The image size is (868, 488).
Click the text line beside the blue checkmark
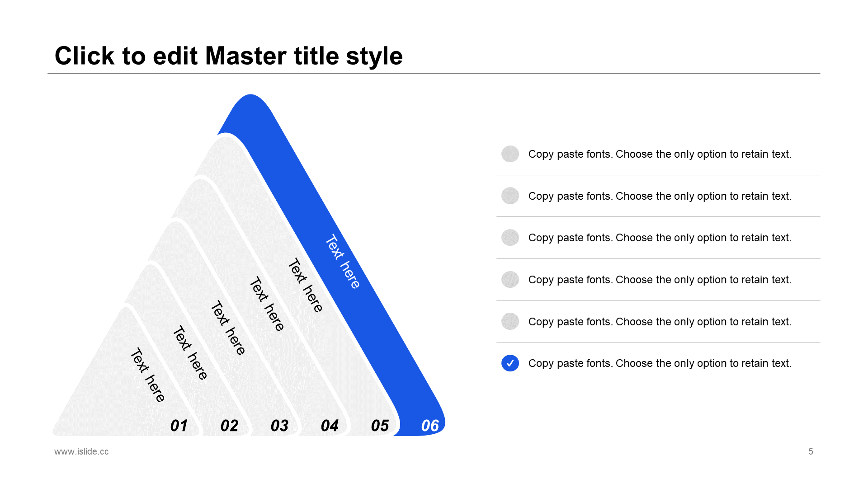coord(660,363)
